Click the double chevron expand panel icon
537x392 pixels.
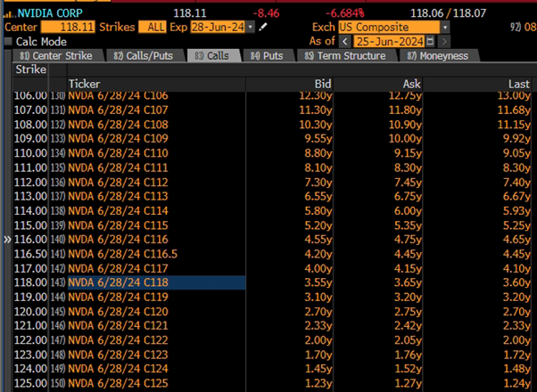coord(7,240)
